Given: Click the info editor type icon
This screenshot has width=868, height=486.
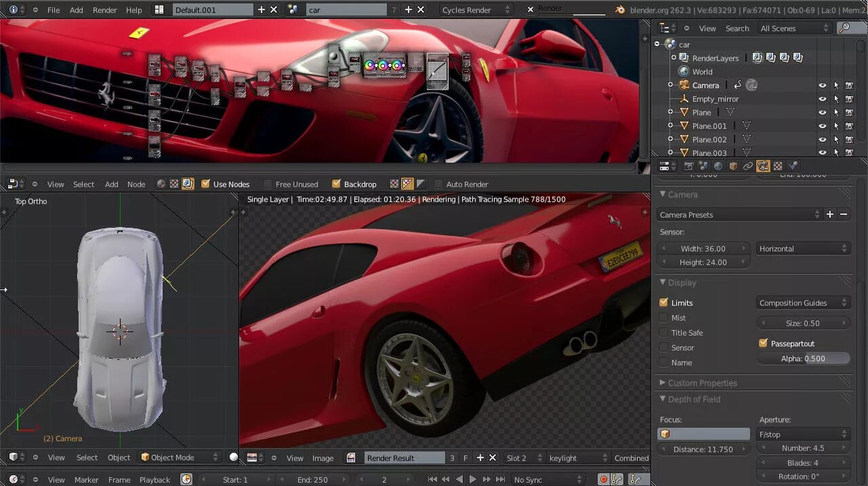Looking at the screenshot, I should (14, 10).
